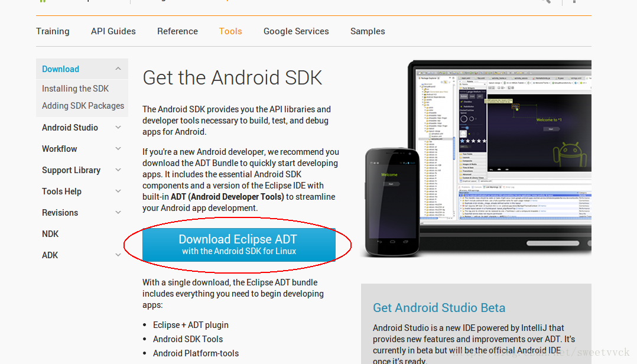637x364 pixels.
Task: Click the 'Android SDK Tools' bullet
Action: point(188,339)
